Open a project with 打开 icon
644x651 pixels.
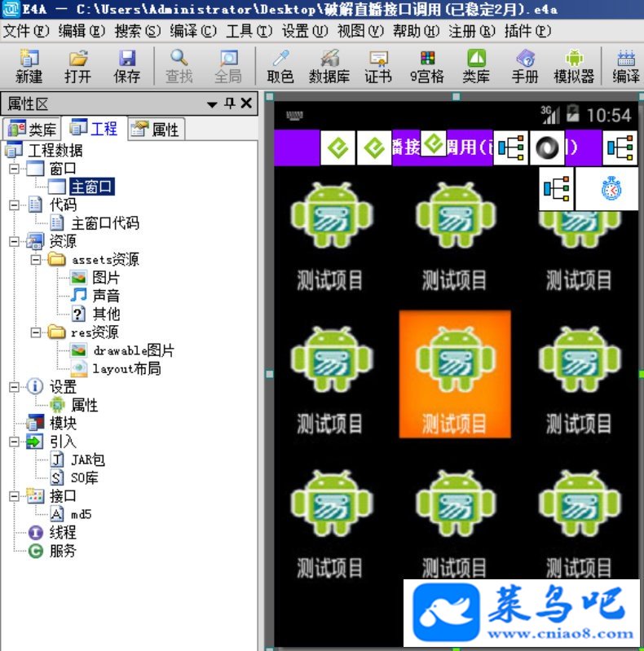pyautogui.click(x=77, y=66)
